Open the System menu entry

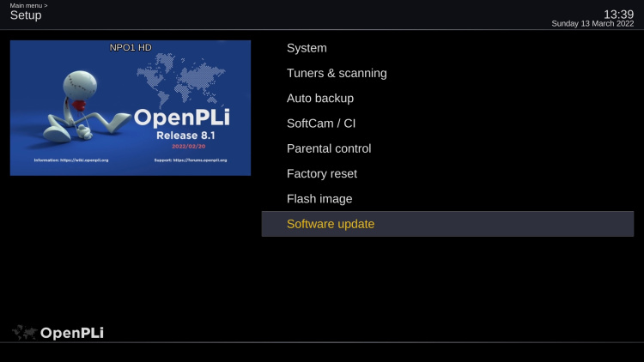447,48
